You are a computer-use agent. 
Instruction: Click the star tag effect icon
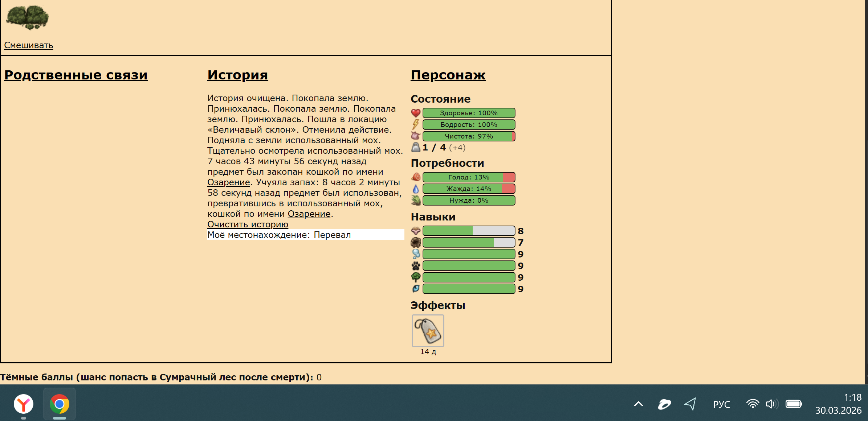pyautogui.click(x=428, y=331)
